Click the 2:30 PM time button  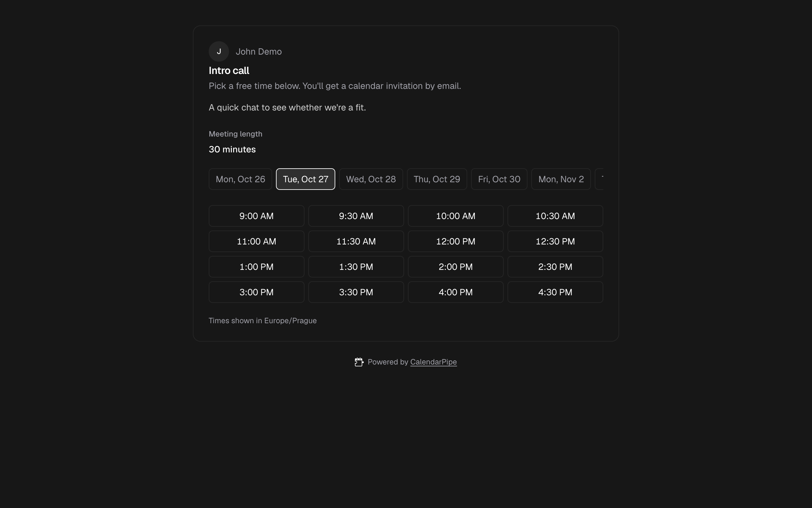pos(555,267)
